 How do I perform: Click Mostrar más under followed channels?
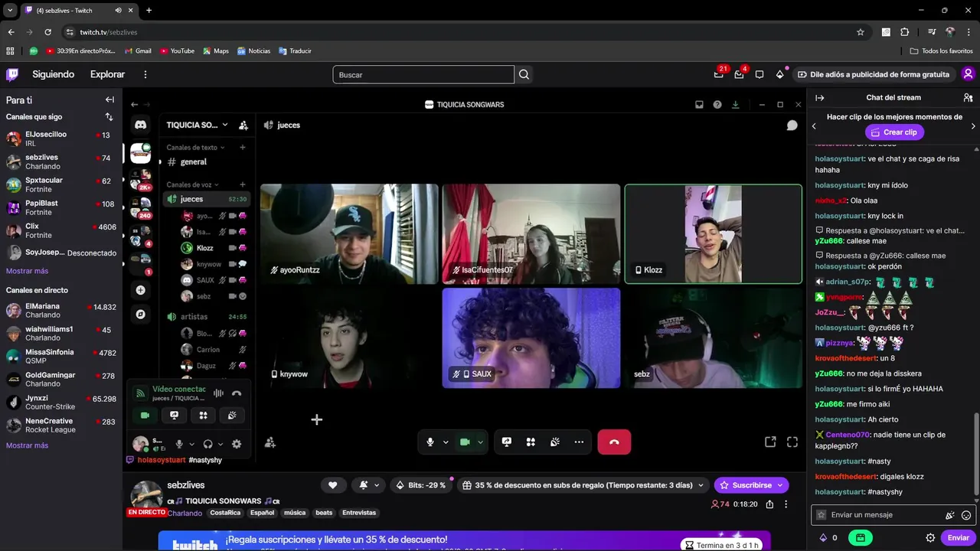[27, 271]
